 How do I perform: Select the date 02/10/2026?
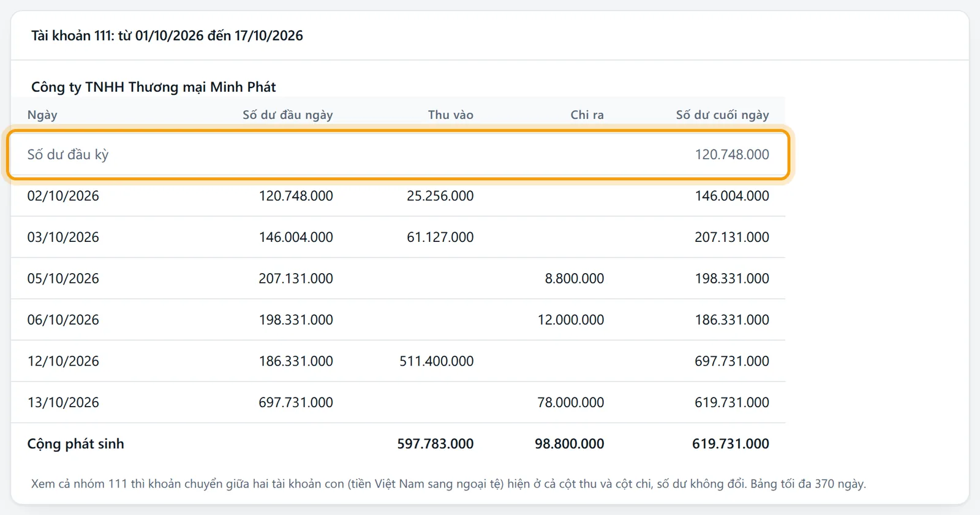coord(63,196)
